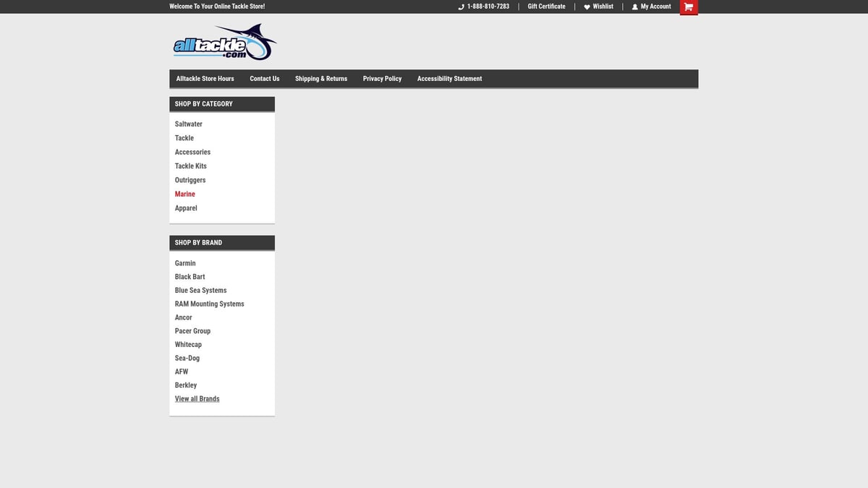Click the heart Wishlist icon
868x488 pixels.
(587, 7)
